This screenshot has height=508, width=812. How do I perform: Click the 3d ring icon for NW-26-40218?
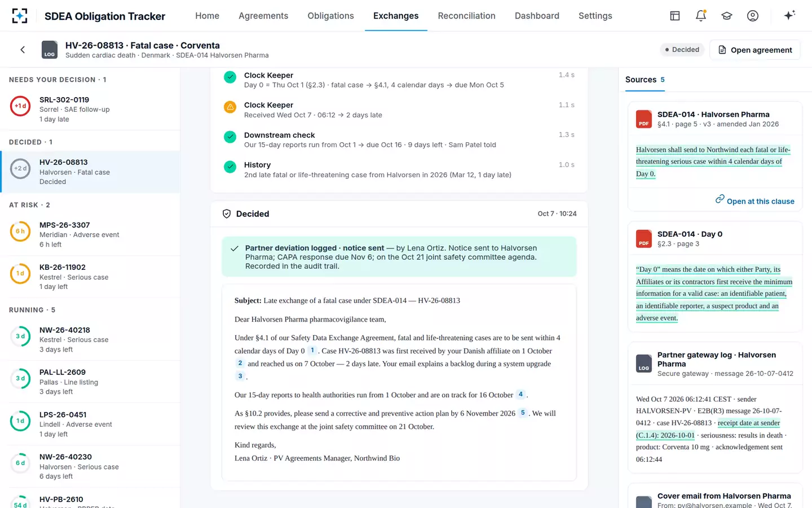tap(20, 336)
